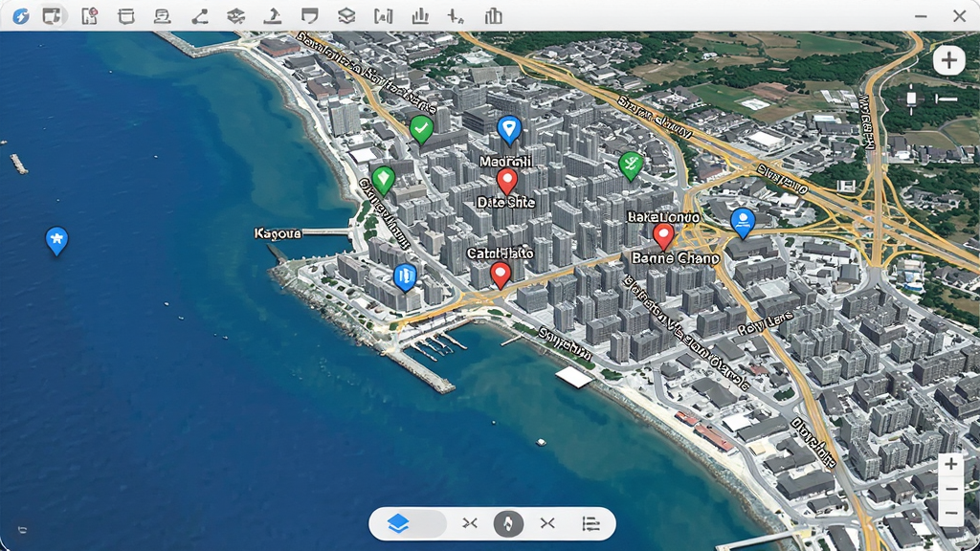980x551 pixels.
Task: Choose the path tool with two connected nodes
Action: click(199, 16)
